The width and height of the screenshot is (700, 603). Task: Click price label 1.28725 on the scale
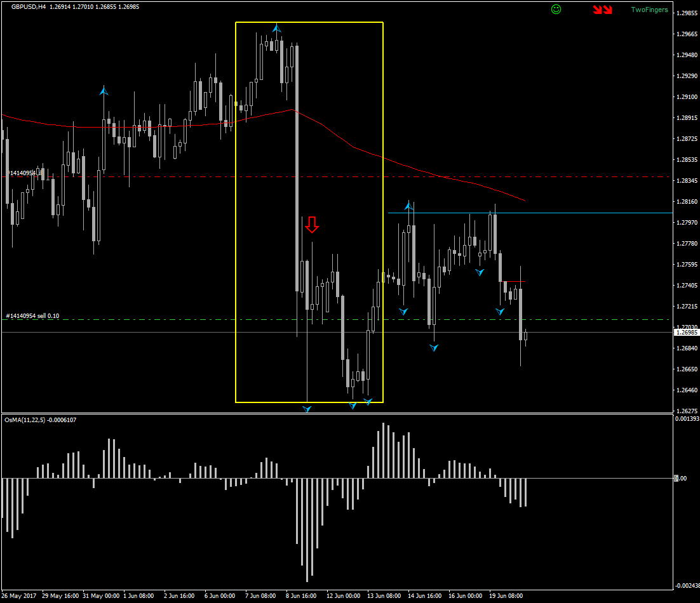[687, 139]
